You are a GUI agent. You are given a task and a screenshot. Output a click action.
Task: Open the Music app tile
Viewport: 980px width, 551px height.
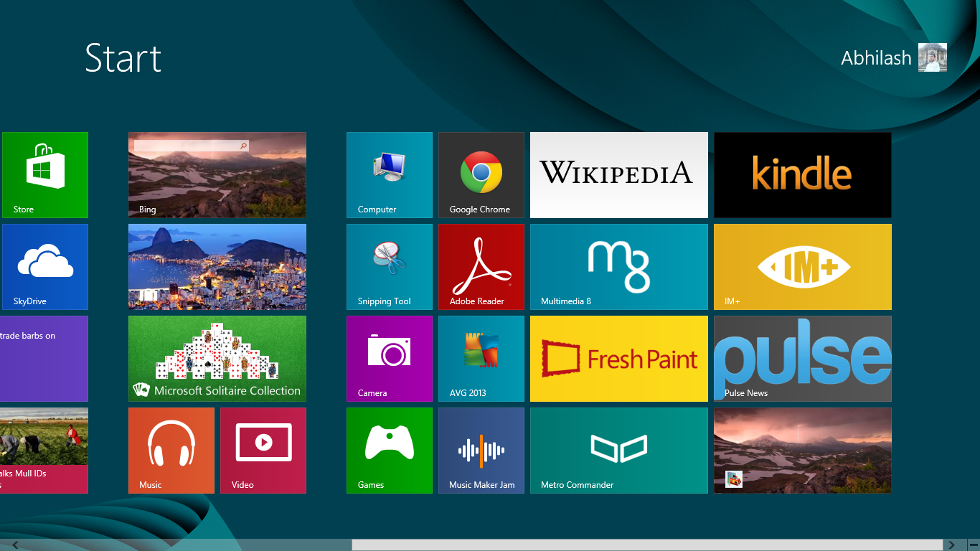click(x=171, y=451)
